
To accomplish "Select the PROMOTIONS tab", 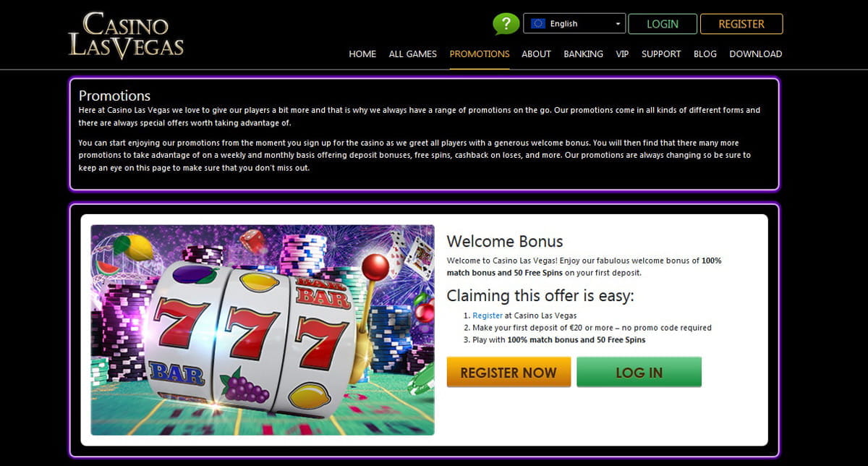I will (x=480, y=54).
